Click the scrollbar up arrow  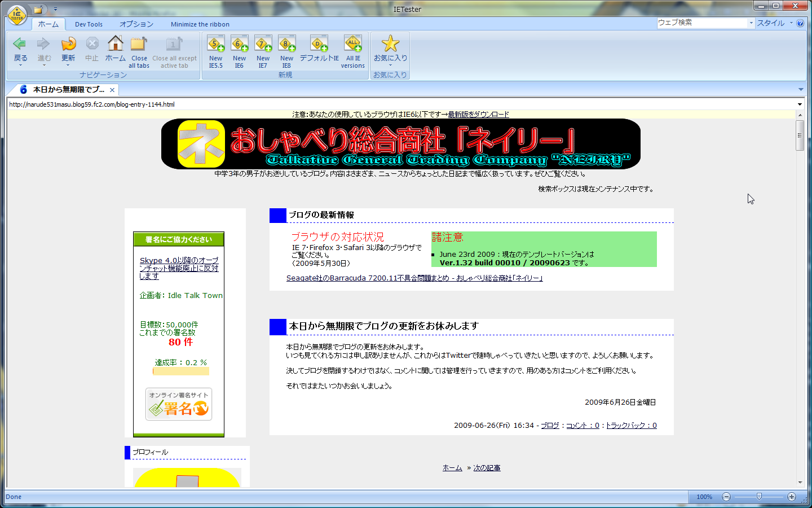pos(800,115)
